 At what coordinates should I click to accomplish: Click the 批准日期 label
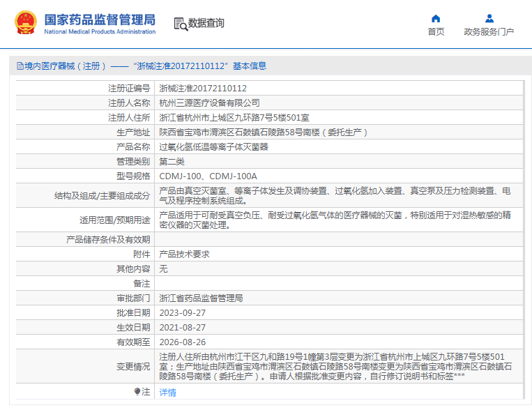pos(133,312)
